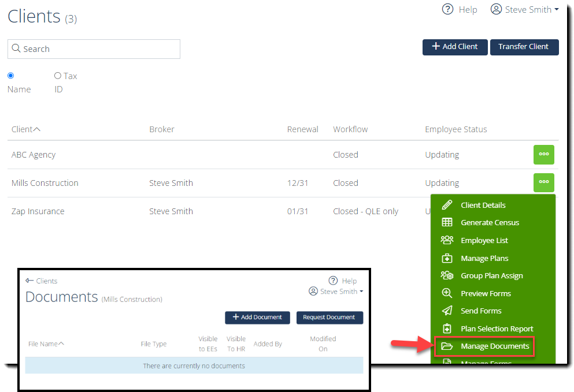This screenshot has width=574, height=392.
Task: Click the pencil icon for Client Details
Action: coord(447,205)
